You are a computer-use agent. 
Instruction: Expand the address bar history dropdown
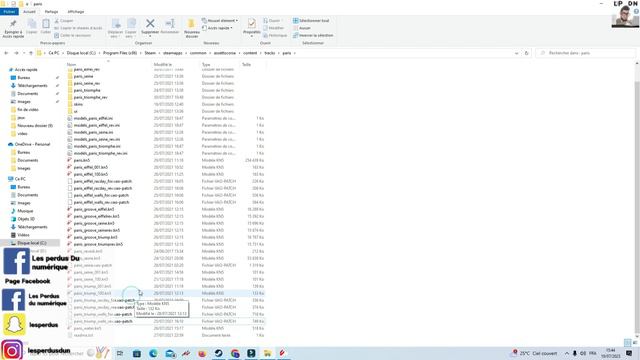(517, 53)
